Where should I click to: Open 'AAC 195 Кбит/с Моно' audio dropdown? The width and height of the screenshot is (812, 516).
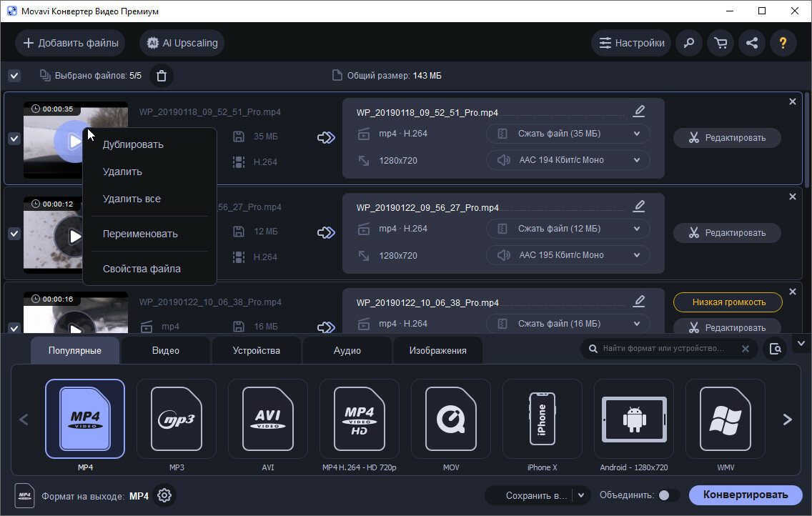pyautogui.click(x=568, y=255)
